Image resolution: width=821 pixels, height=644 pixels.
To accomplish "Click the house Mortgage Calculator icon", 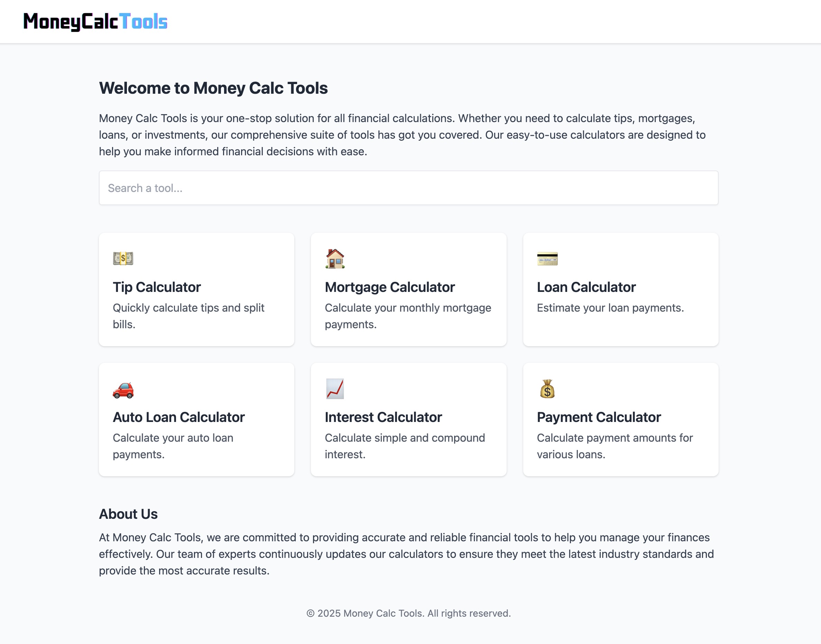I will point(335,259).
